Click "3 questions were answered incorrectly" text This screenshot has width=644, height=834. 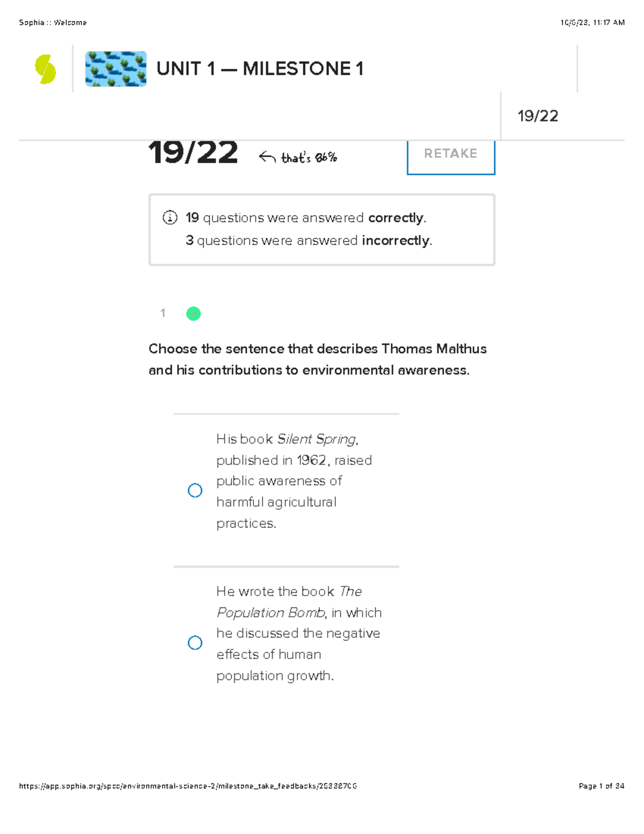pos(309,240)
